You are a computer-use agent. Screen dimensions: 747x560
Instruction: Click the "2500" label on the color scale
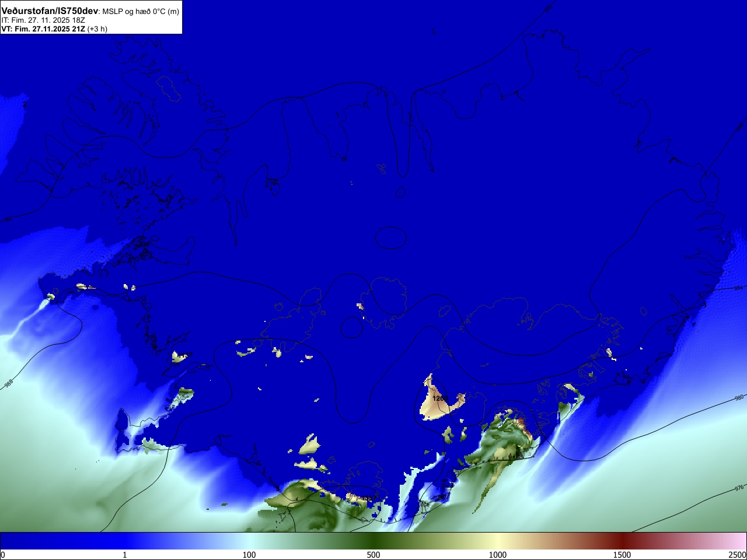(738, 555)
